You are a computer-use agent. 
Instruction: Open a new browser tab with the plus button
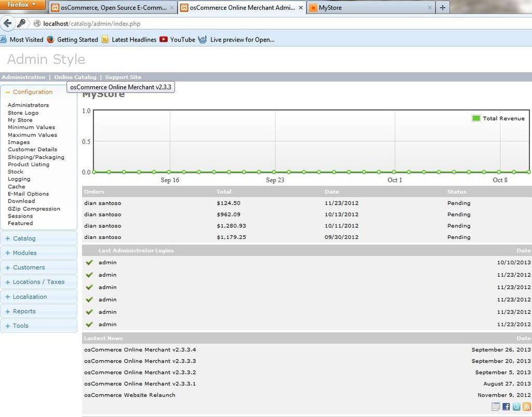click(x=443, y=7)
